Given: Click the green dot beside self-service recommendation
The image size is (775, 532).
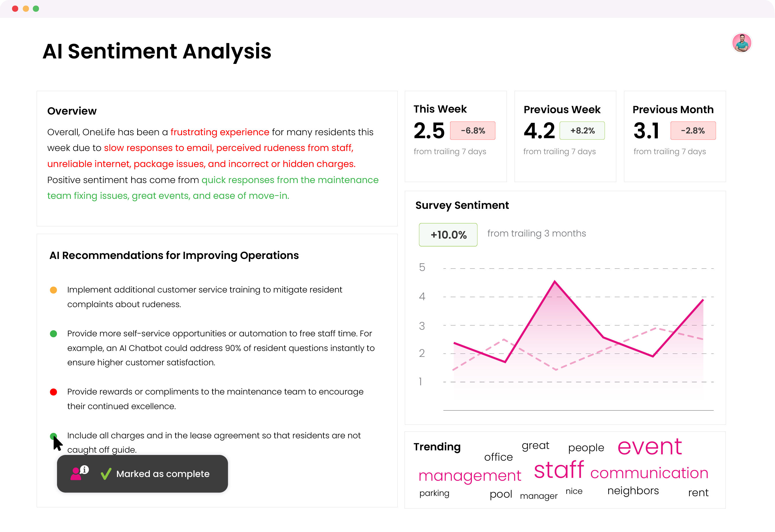Looking at the screenshot, I should click(x=53, y=333).
